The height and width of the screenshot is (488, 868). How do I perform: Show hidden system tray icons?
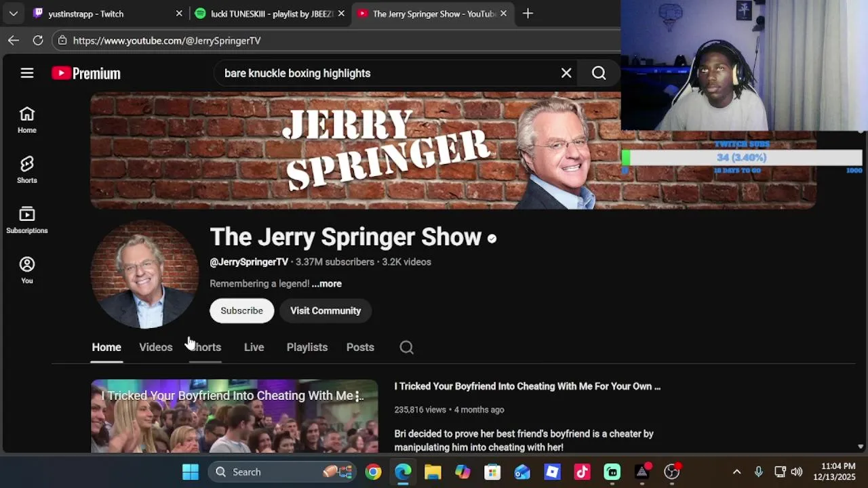tap(736, 472)
